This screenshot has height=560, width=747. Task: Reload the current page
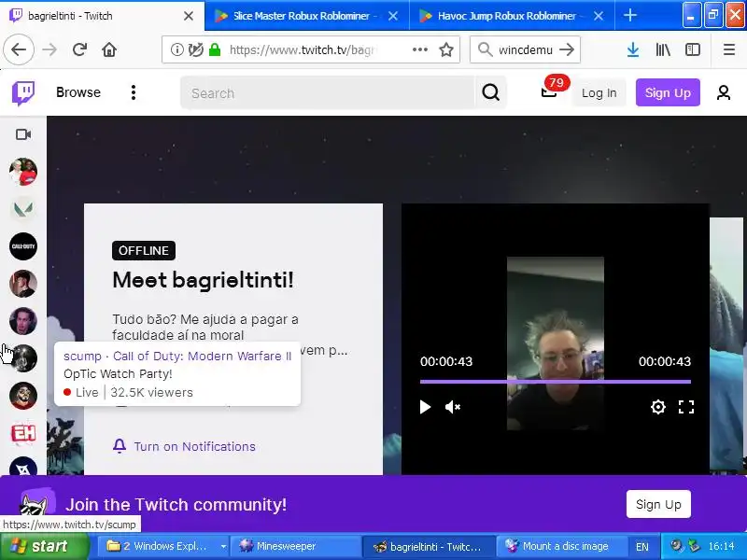[79, 49]
